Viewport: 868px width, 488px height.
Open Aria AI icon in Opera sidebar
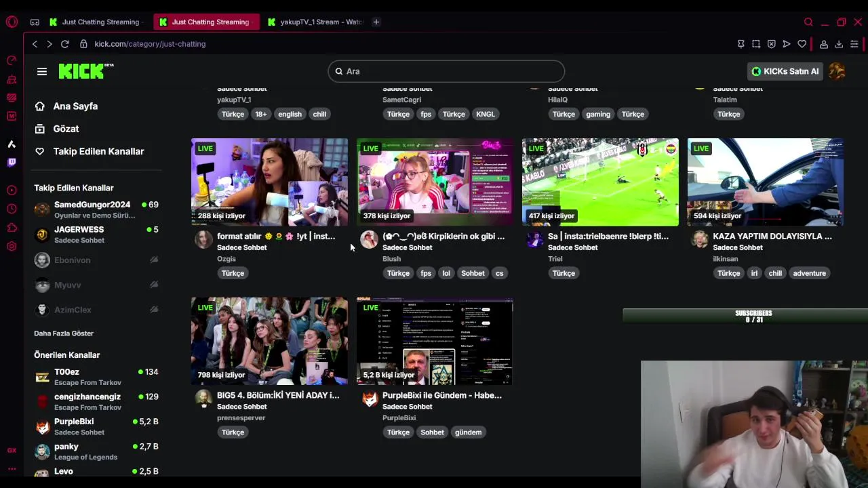(12, 144)
